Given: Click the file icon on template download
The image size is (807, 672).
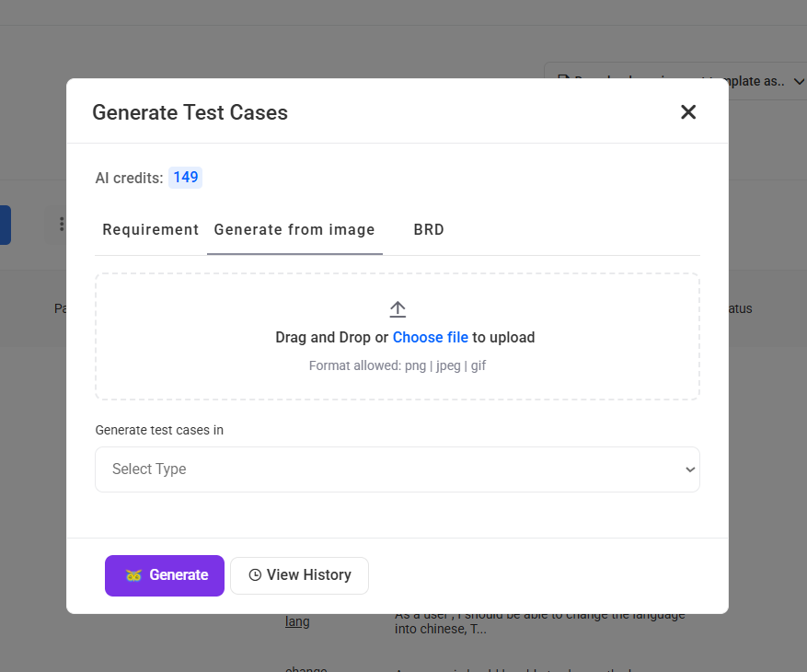Looking at the screenshot, I should pos(563,81).
